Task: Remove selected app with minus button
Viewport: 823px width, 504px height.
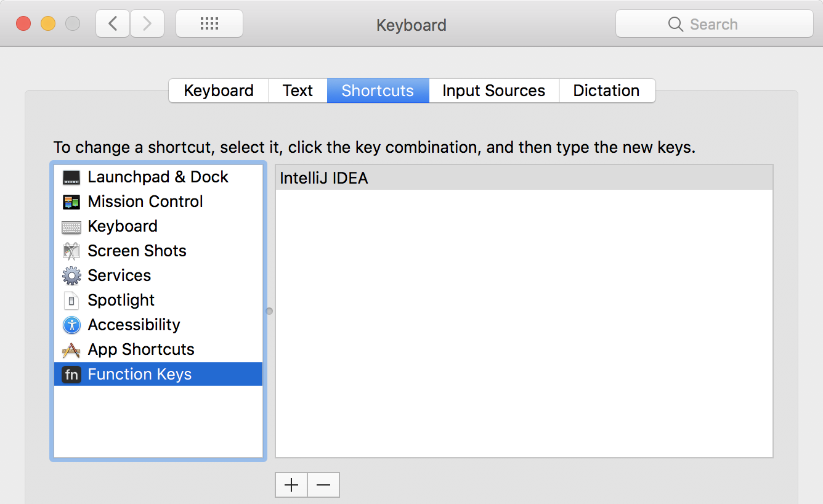Action: click(323, 485)
